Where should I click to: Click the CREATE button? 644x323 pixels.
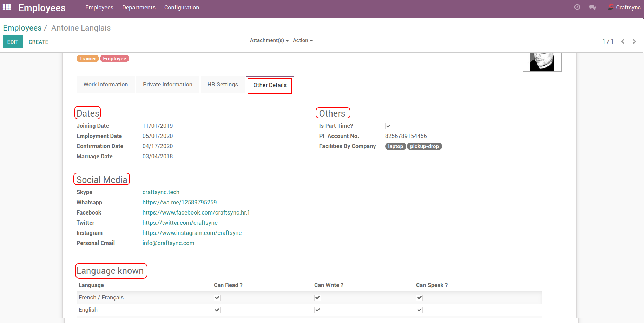[39, 42]
